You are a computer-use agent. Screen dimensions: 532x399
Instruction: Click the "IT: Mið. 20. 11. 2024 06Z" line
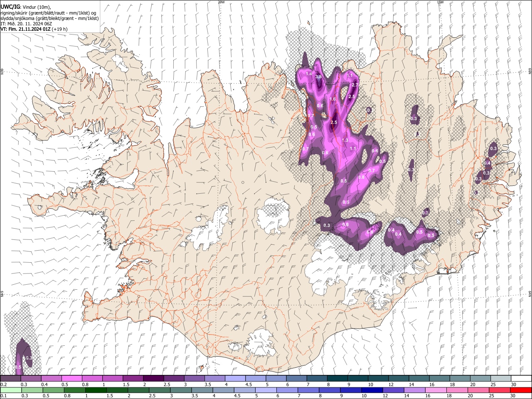click(x=26, y=24)
